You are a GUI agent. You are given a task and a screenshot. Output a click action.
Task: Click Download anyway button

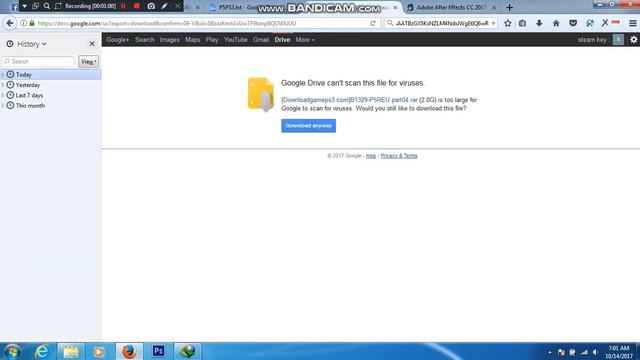click(x=309, y=126)
